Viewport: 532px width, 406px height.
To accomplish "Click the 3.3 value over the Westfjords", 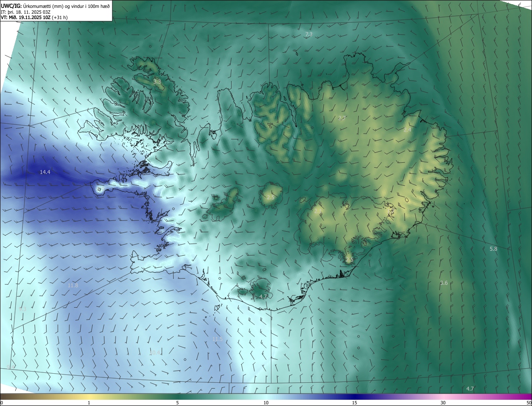I will click(157, 82).
